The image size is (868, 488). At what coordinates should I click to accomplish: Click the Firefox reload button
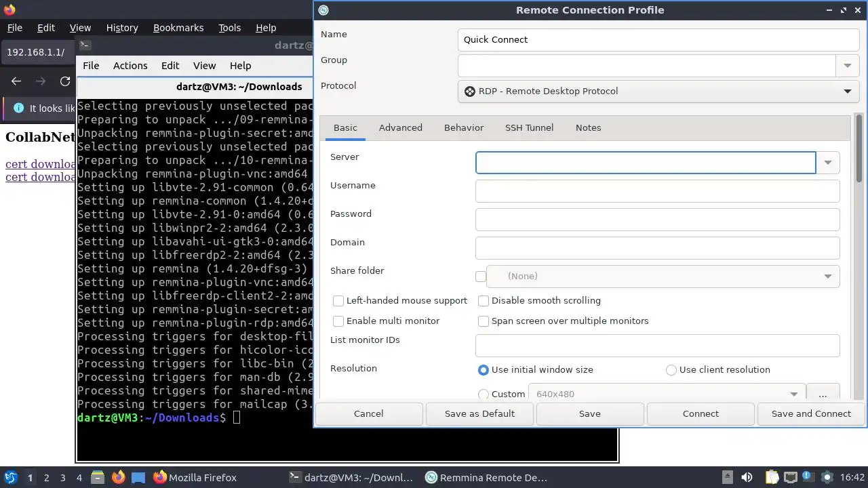coord(65,81)
